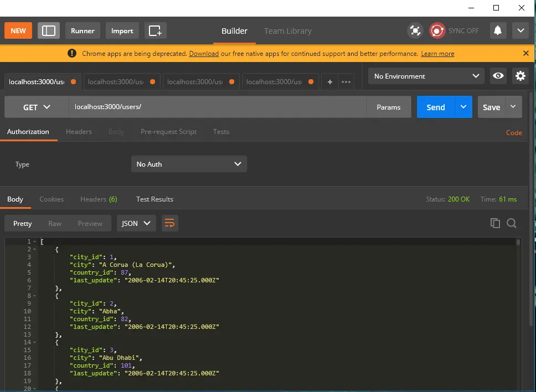Click the NEW button

tap(18, 31)
